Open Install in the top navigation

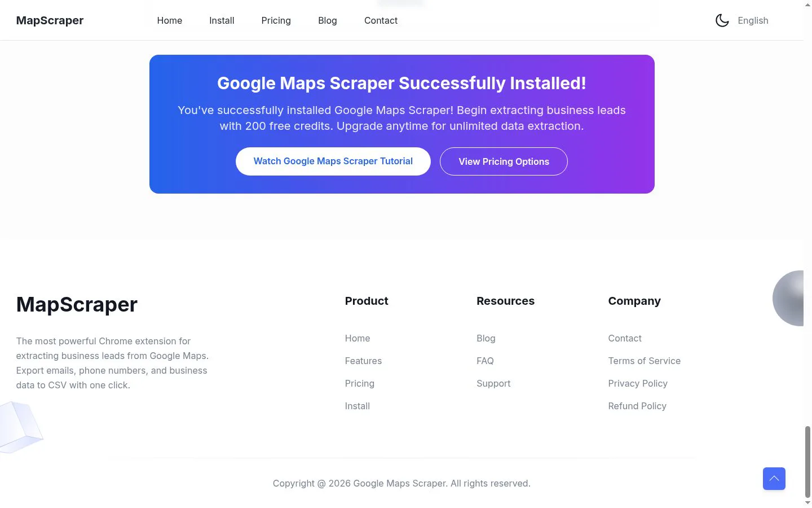(222, 21)
